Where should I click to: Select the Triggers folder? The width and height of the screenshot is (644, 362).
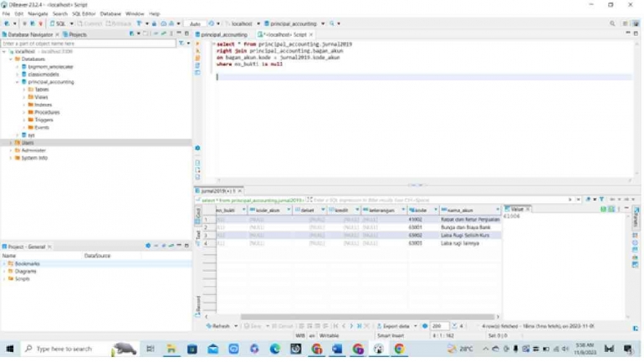(x=43, y=120)
